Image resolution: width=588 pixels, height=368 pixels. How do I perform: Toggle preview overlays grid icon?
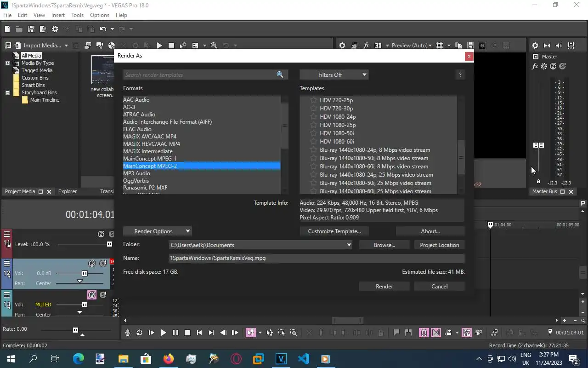click(440, 46)
